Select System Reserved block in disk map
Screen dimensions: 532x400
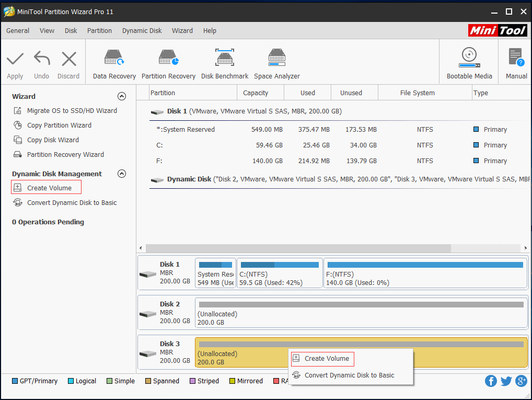pyautogui.click(x=215, y=273)
